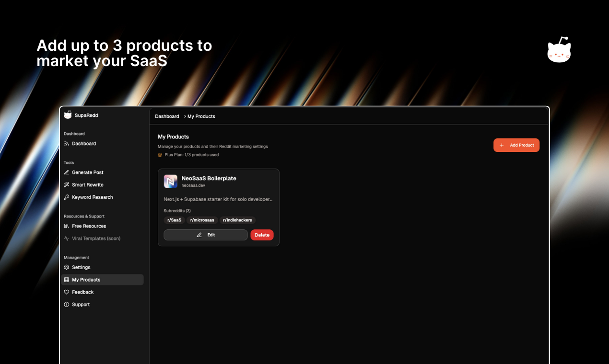The height and width of the screenshot is (364, 609).
Task: Select the r/SaaS subreddit tag
Action: tap(174, 220)
